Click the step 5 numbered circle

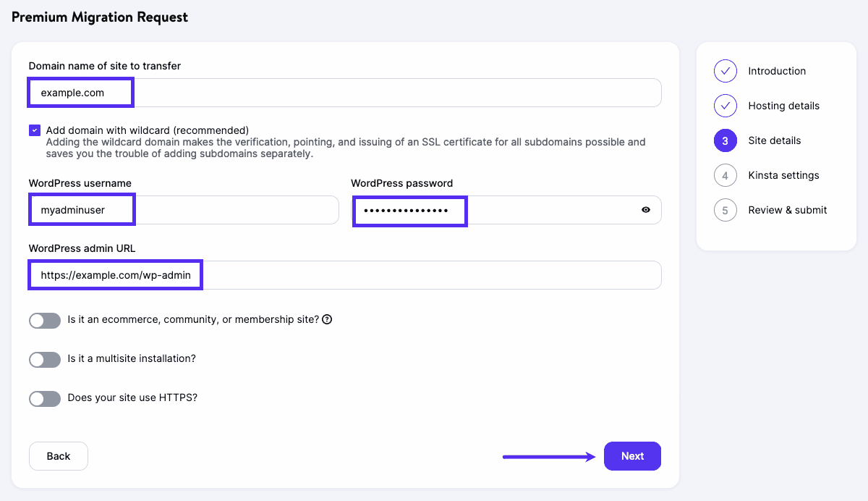pos(726,210)
